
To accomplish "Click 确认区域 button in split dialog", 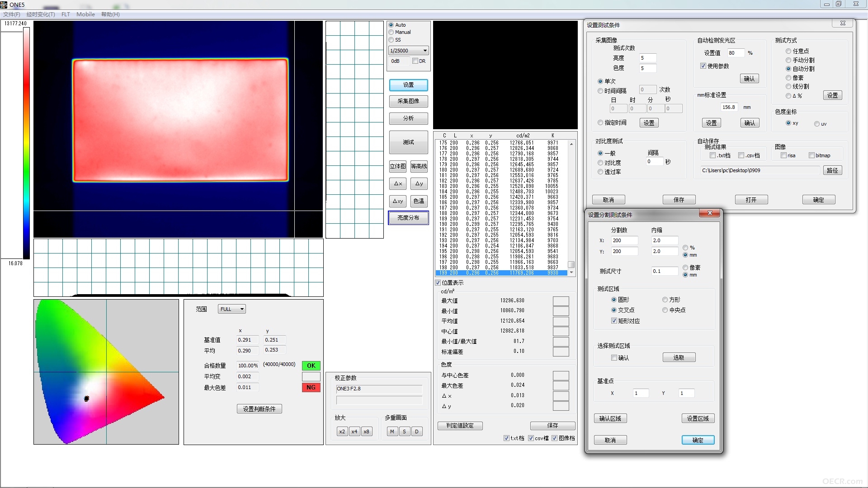I will pos(610,418).
